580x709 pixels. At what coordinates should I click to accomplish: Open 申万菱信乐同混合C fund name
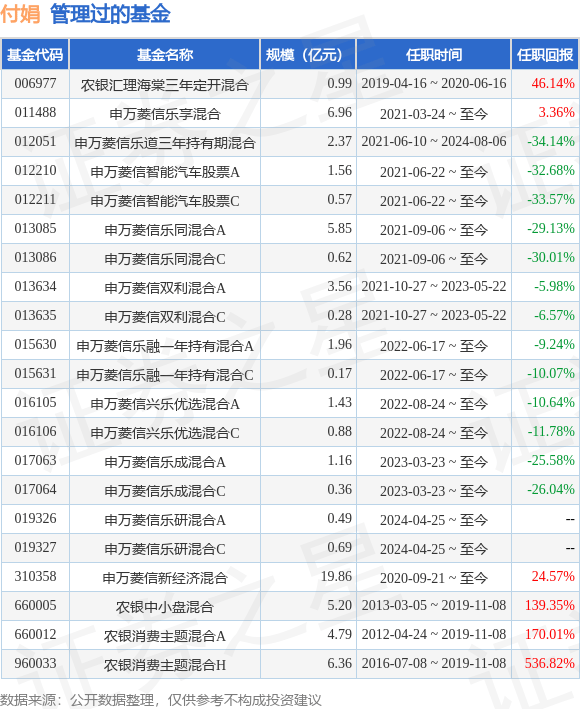point(165,259)
